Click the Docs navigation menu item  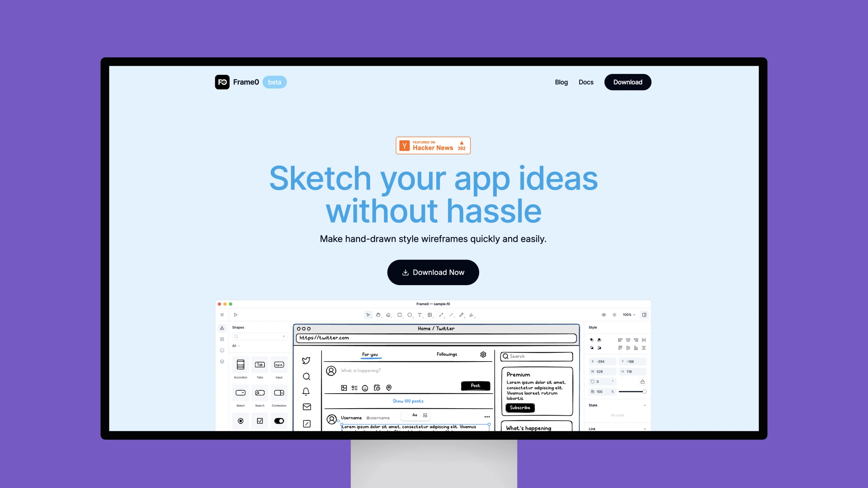pyautogui.click(x=586, y=82)
